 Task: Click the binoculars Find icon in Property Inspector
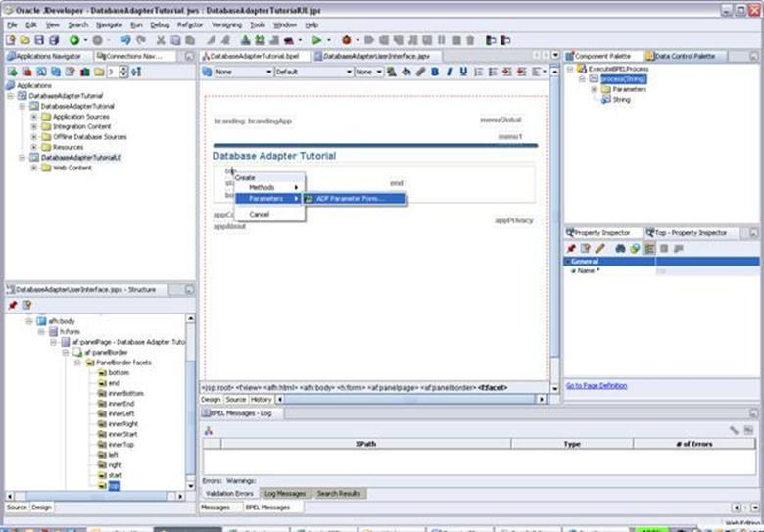pos(620,249)
